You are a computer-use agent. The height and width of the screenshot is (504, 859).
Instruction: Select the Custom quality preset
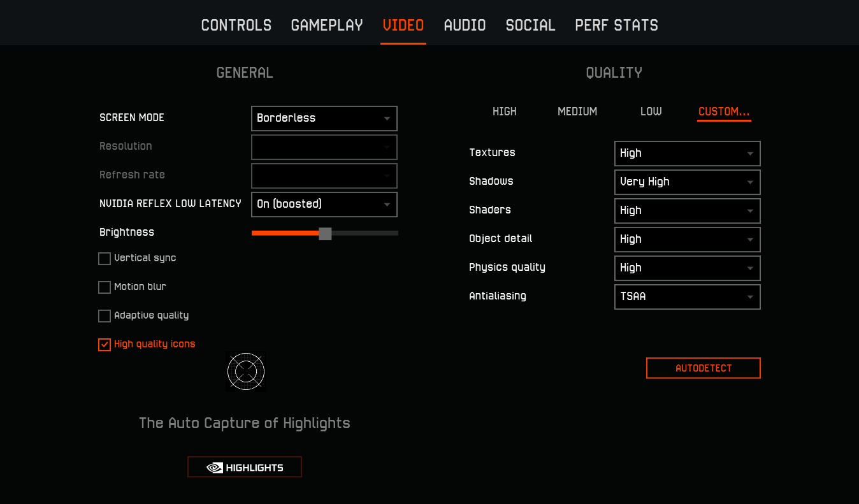724,112
